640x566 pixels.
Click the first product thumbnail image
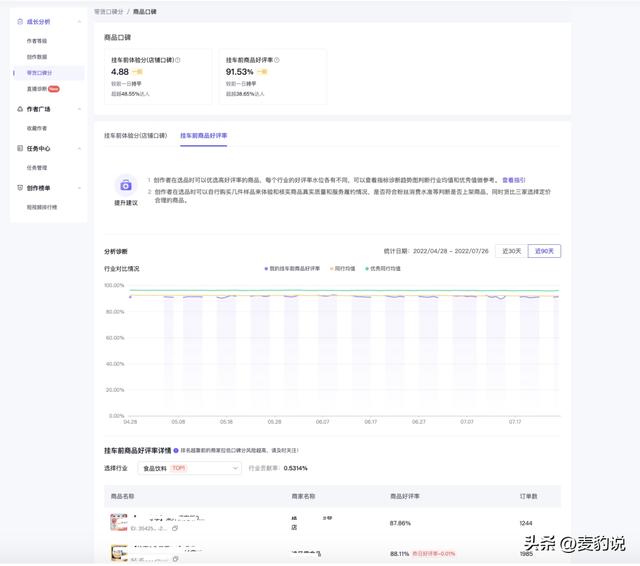click(119, 523)
